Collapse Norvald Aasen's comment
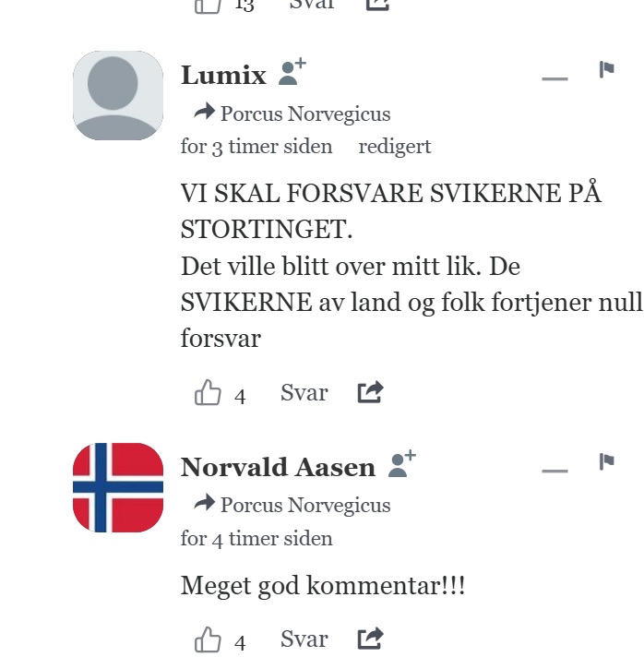 (555, 471)
